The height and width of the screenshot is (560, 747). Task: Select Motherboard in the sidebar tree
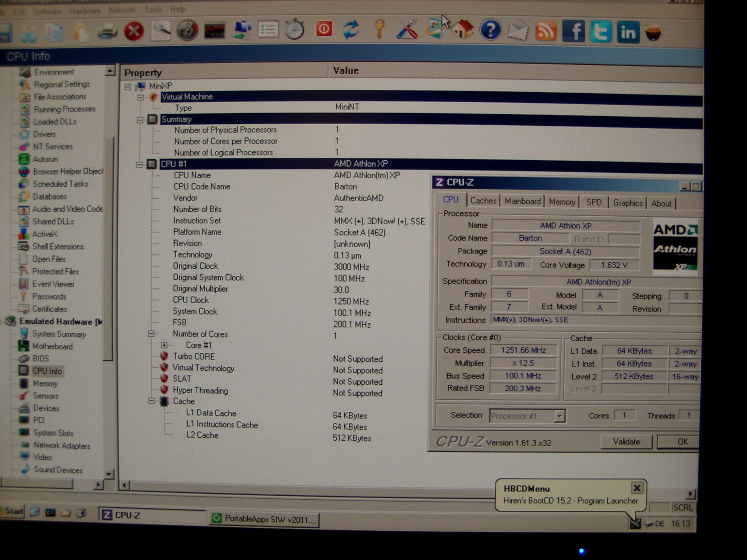pyautogui.click(x=52, y=346)
